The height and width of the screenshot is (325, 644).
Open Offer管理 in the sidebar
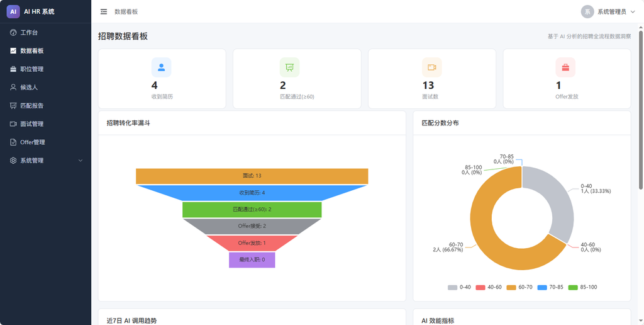click(45, 142)
